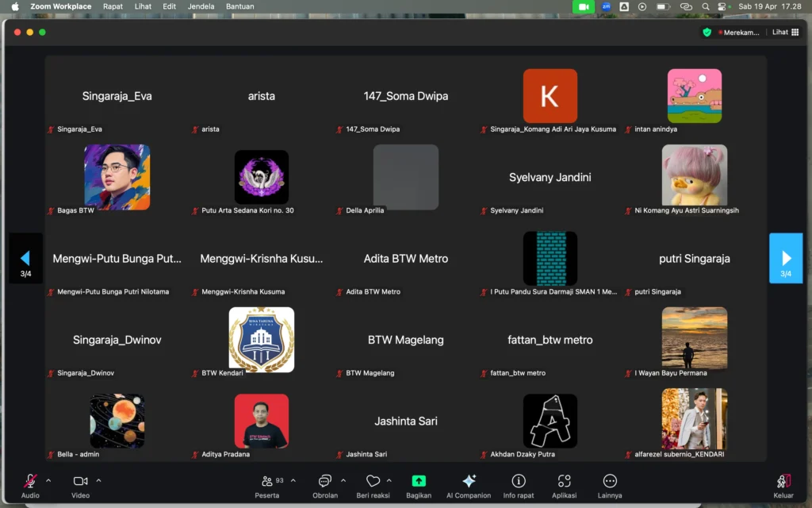The width and height of the screenshot is (812, 508).
Task: Click the Singaraja_Eva participant tile
Action: coord(117,96)
